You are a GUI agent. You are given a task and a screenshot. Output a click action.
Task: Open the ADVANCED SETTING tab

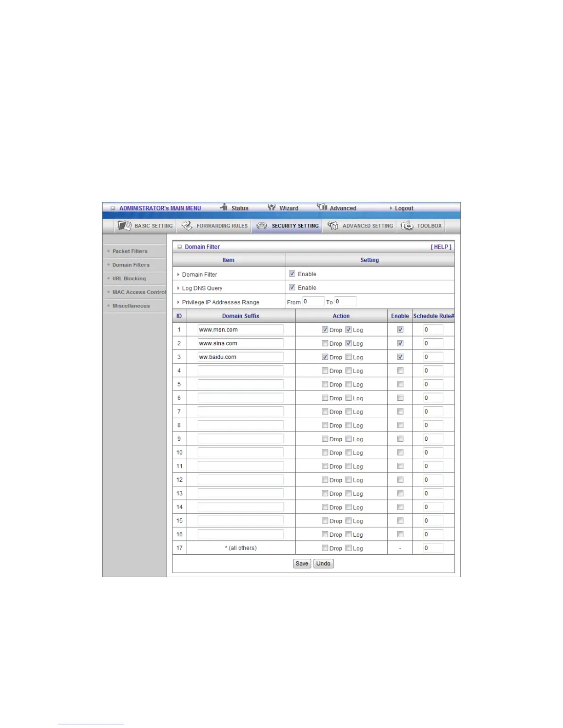pos(360,226)
